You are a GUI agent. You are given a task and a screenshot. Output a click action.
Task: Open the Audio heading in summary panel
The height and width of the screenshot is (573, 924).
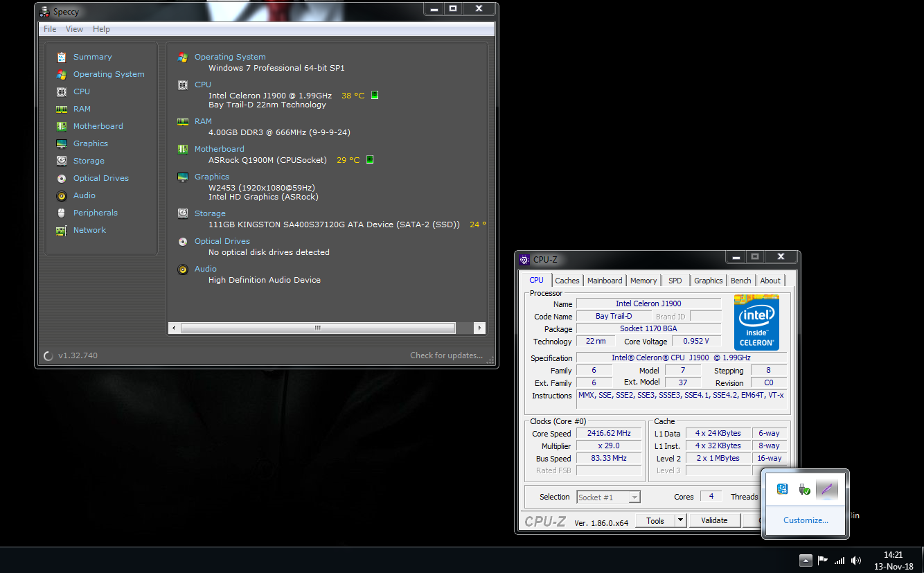tap(206, 269)
